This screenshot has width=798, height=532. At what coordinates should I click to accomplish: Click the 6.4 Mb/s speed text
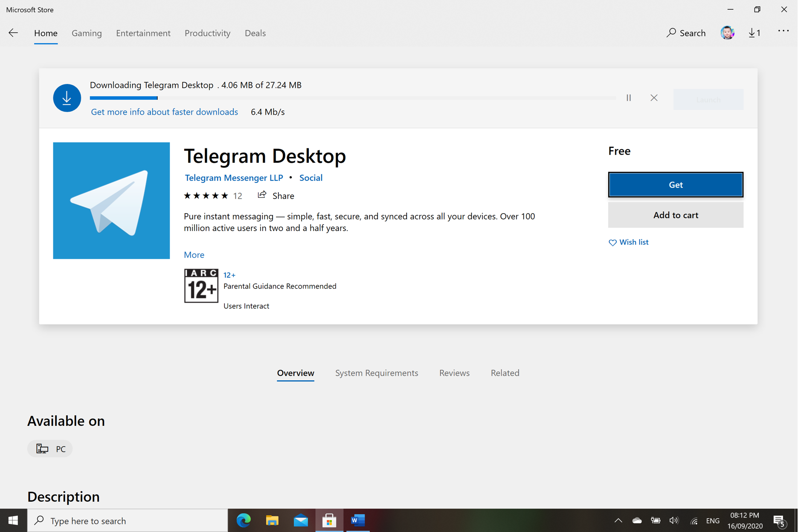pos(267,112)
